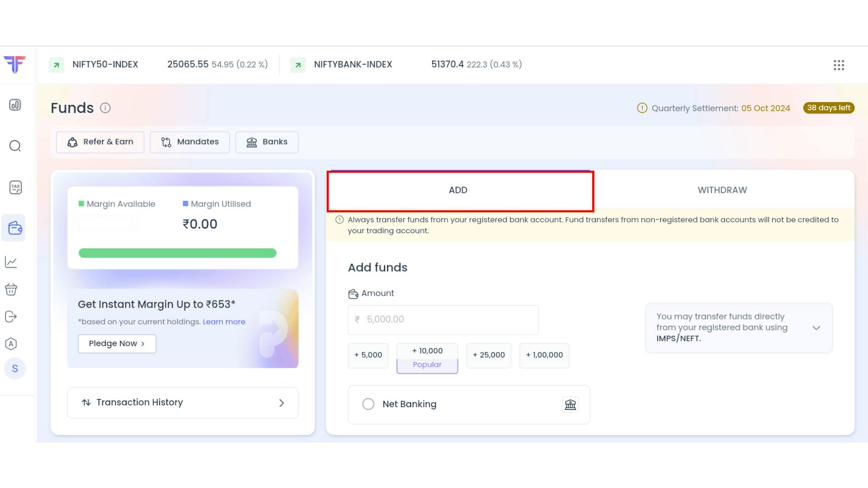Expand the IMPS/NEFT transfer info chevron
Image resolution: width=868 pixels, height=488 pixels.
point(816,328)
